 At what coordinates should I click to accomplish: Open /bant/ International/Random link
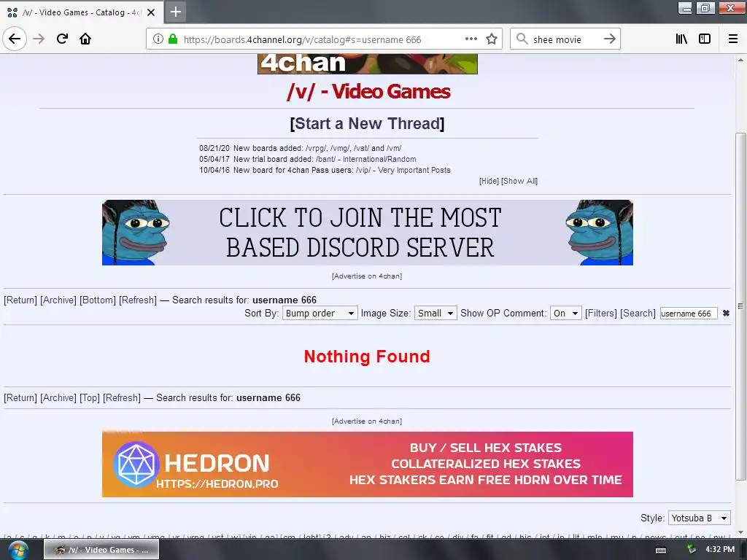pyautogui.click(x=366, y=159)
